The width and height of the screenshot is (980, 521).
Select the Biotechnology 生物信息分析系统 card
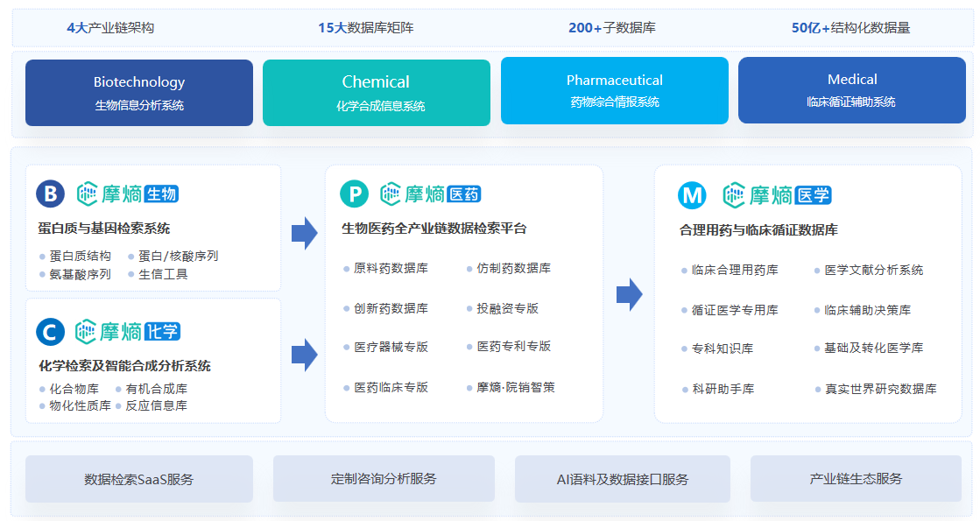point(139,93)
